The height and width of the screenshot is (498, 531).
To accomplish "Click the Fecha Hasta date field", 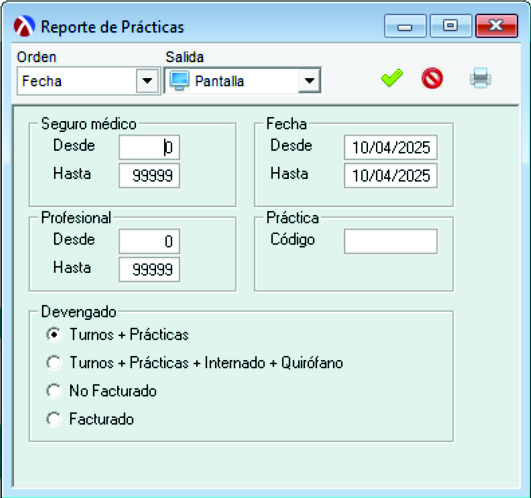I will pyautogui.click(x=391, y=175).
